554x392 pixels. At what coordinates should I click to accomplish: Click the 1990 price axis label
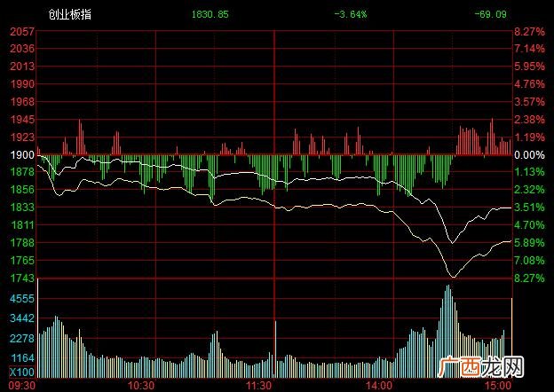22,84
